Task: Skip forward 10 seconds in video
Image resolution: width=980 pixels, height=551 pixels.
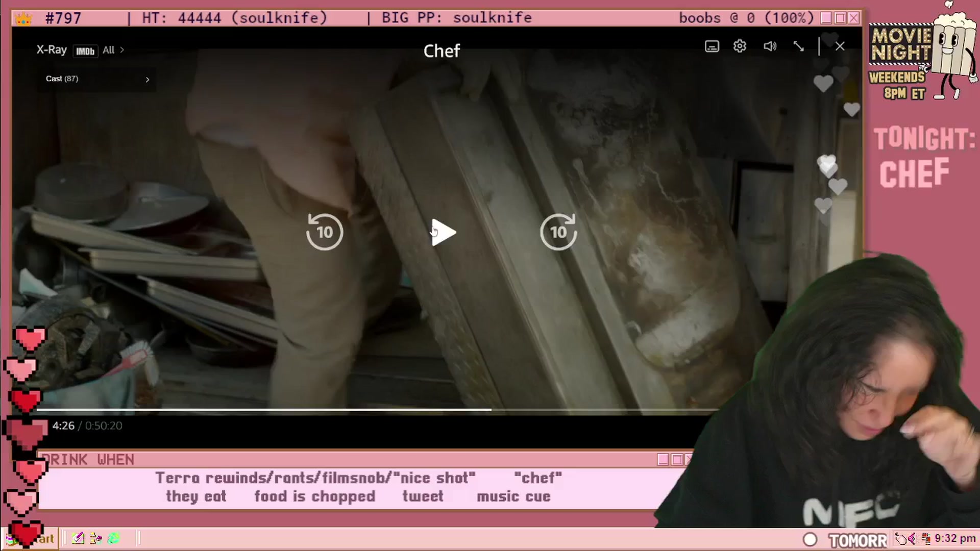Action: point(558,232)
